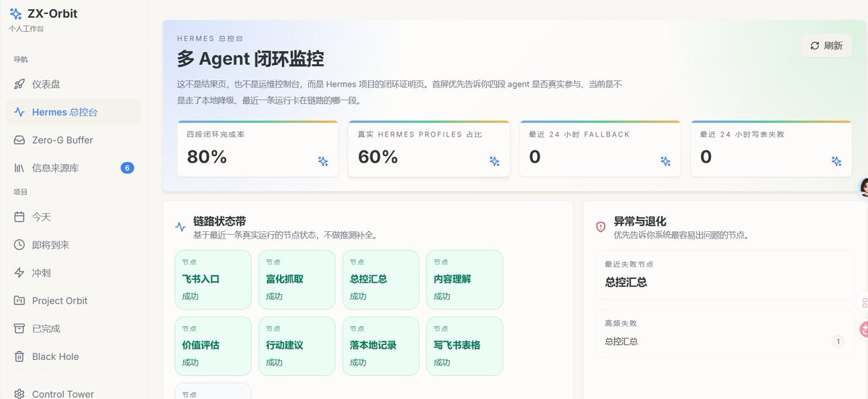Open Black Hole in sidebar
Image resolution: width=868 pixels, height=399 pixels.
point(74,356)
